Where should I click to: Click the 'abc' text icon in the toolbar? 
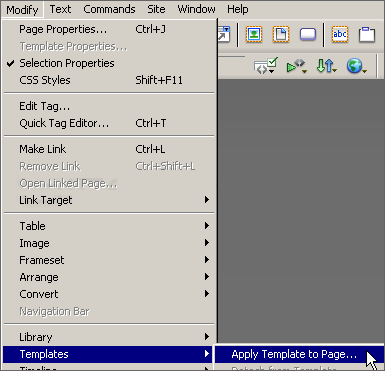point(340,34)
